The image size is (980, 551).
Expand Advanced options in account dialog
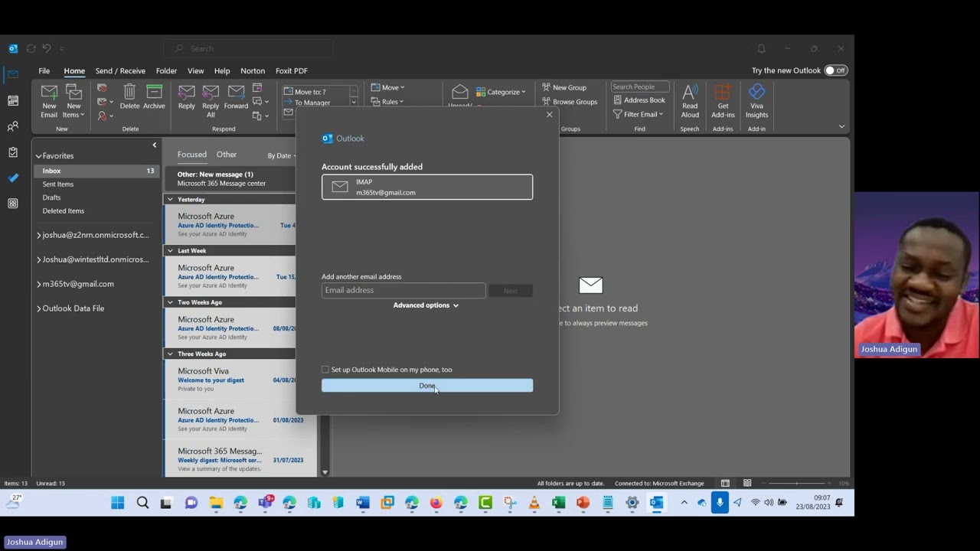click(x=426, y=305)
